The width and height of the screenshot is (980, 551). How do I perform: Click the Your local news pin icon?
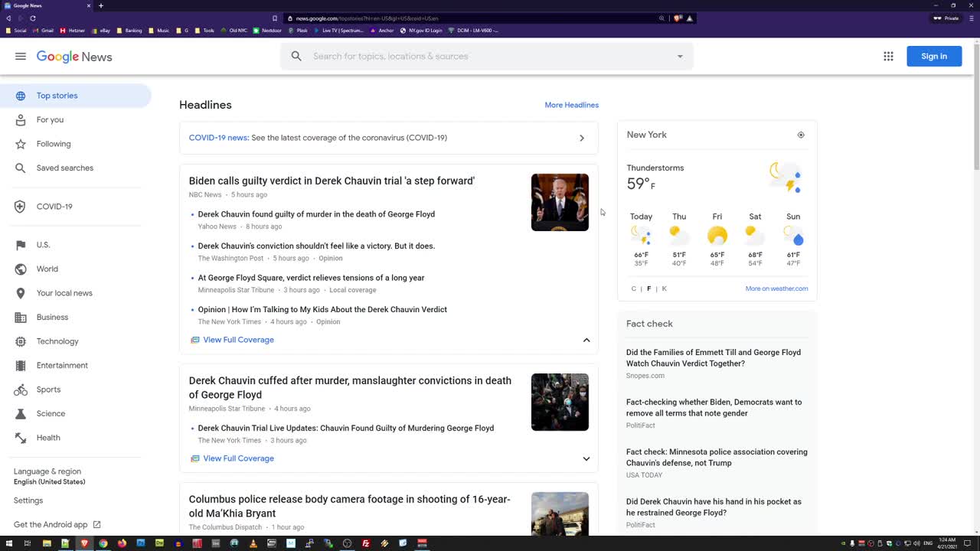[21, 293]
